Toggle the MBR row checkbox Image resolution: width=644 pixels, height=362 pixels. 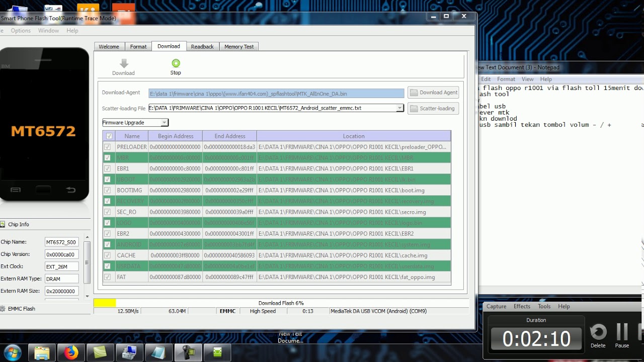107,158
